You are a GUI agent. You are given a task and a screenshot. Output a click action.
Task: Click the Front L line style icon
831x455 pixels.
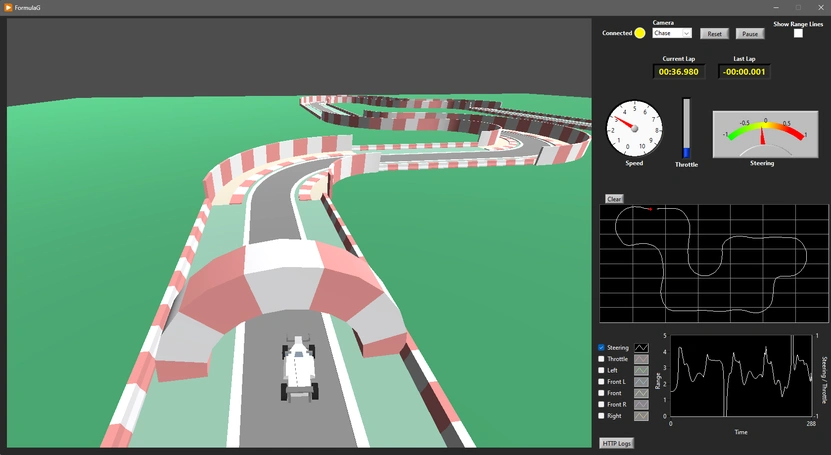click(641, 382)
